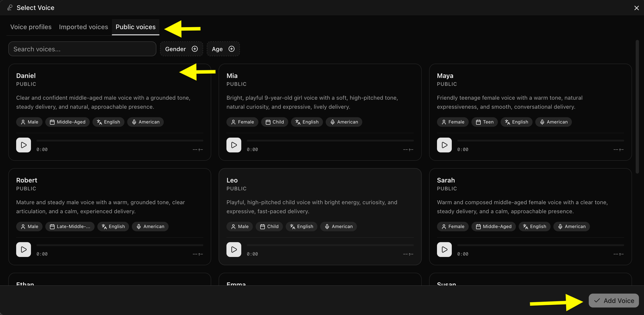
Task: Click Mia's English language tag
Action: [x=307, y=122]
